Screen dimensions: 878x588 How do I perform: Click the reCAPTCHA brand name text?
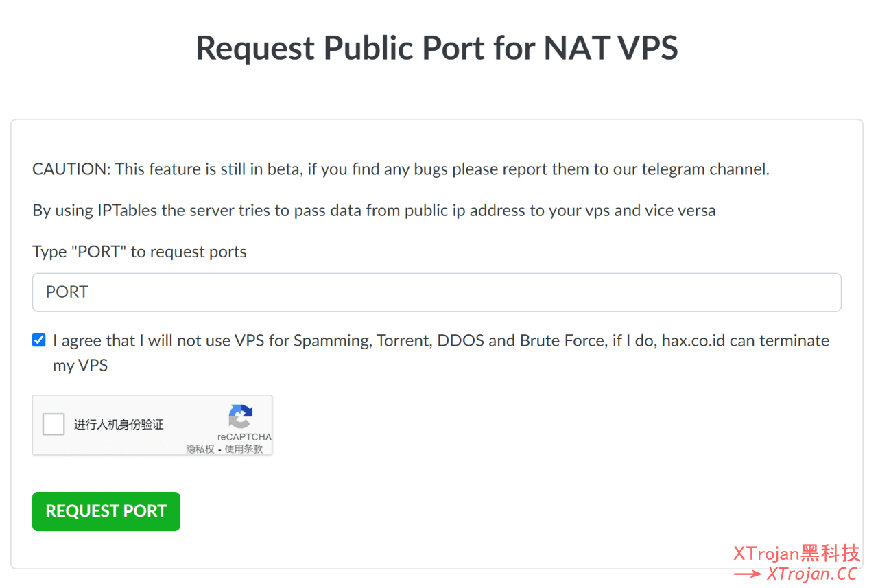pyautogui.click(x=245, y=436)
